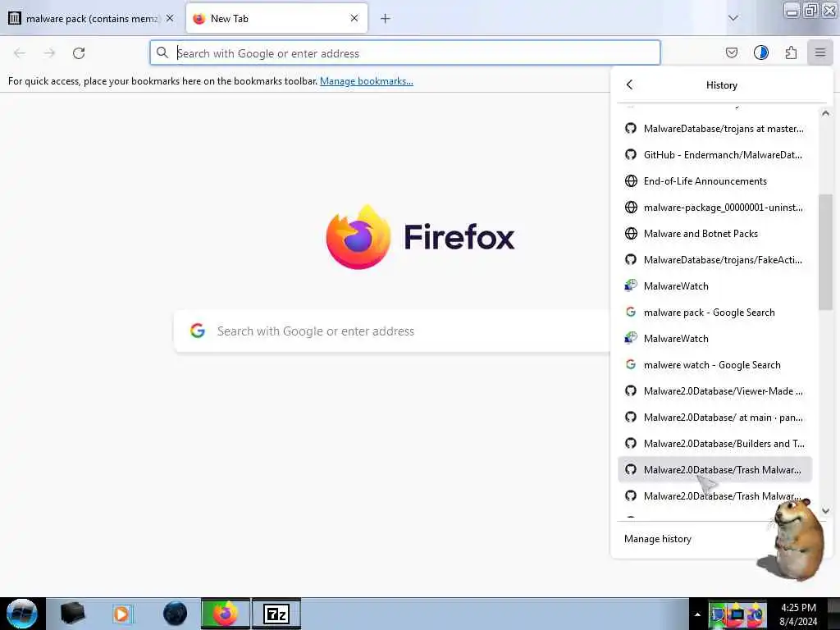The width and height of the screenshot is (840, 630).
Task: Click the history scrollbar up arrow
Action: [825, 113]
